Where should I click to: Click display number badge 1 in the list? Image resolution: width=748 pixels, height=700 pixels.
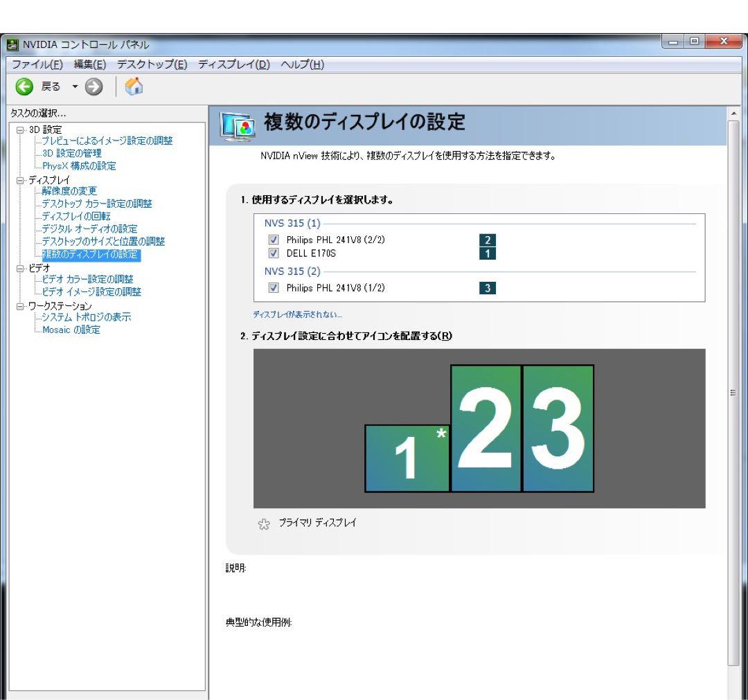tap(487, 253)
